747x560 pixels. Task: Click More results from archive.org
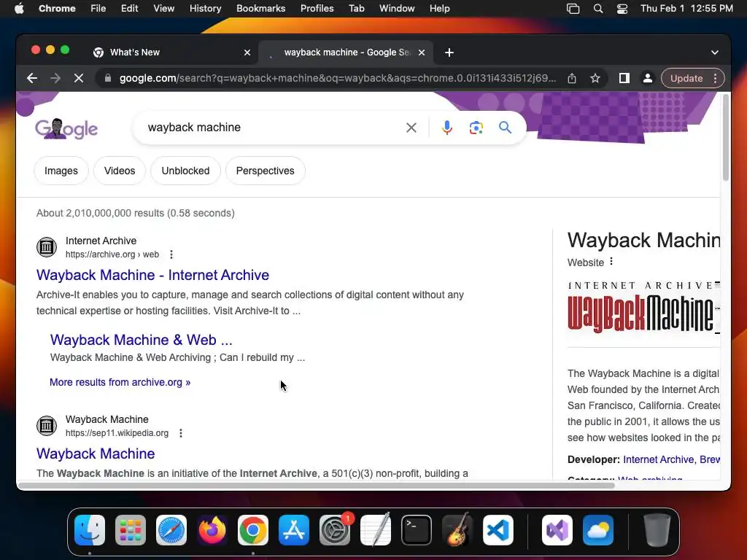tap(120, 382)
